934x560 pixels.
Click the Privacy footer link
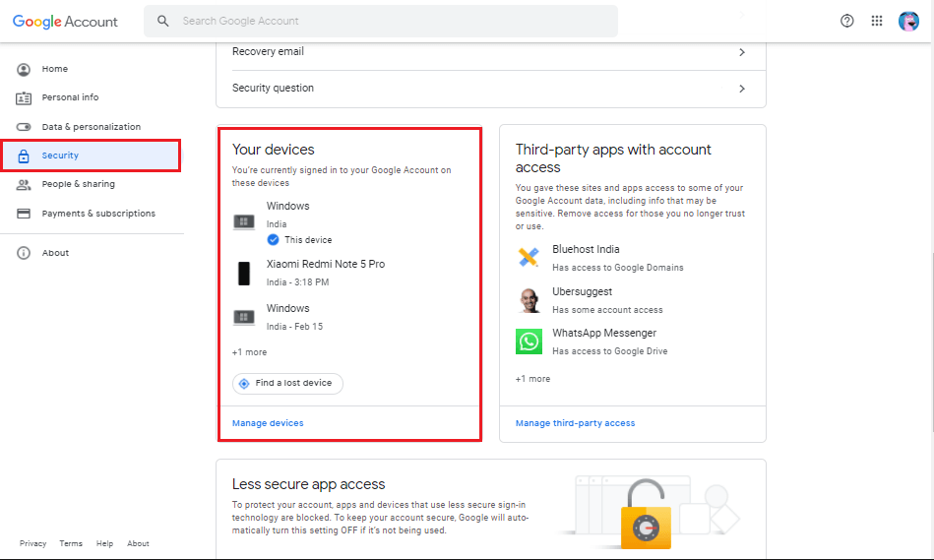(x=32, y=543)
